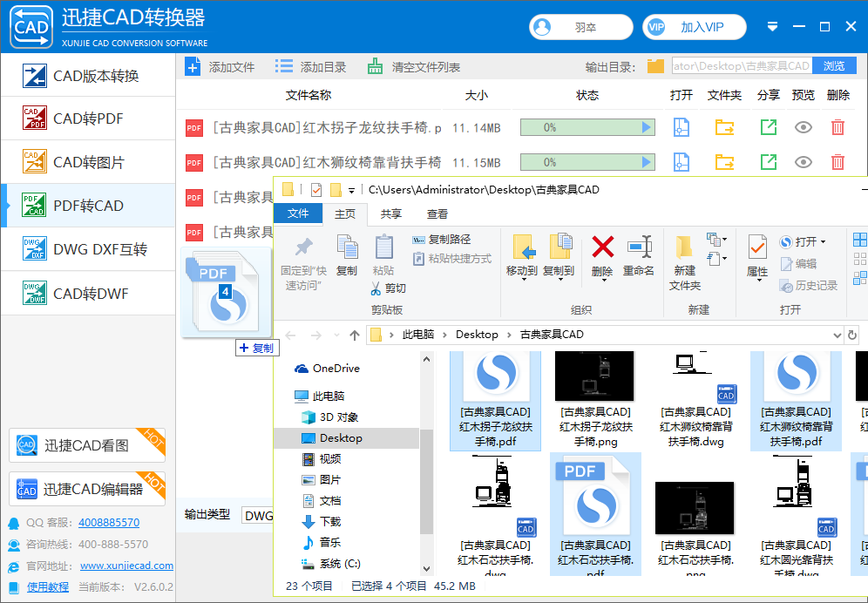Share the 红木狮纹椅靠背扶手椅 file
This screenshot has width=868, height=603.
[769, 162]
